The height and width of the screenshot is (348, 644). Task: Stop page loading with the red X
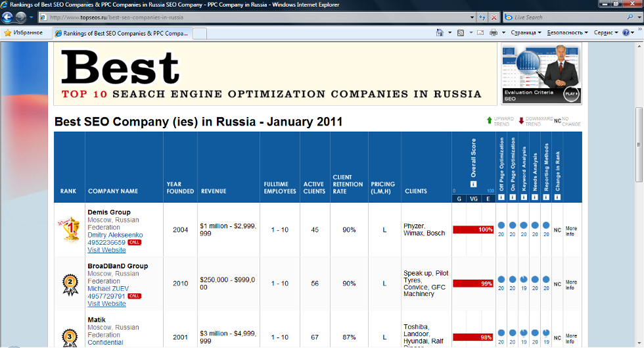coord(494,17)
